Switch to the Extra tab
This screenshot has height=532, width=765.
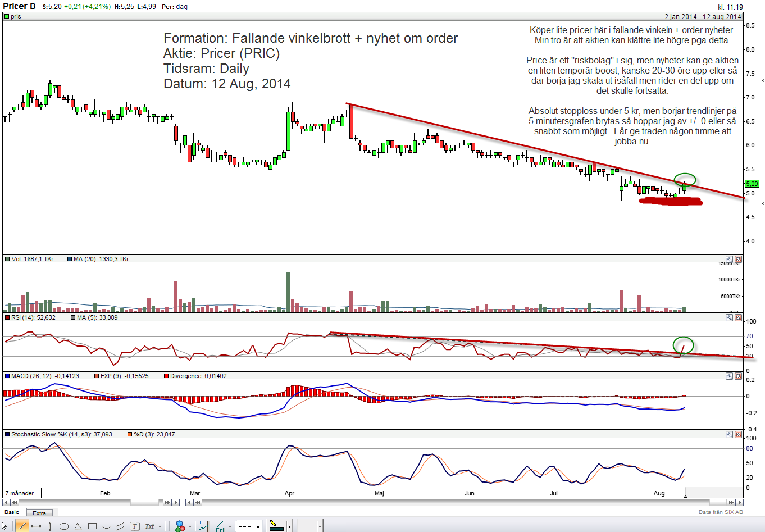click(x=39, y=513)
